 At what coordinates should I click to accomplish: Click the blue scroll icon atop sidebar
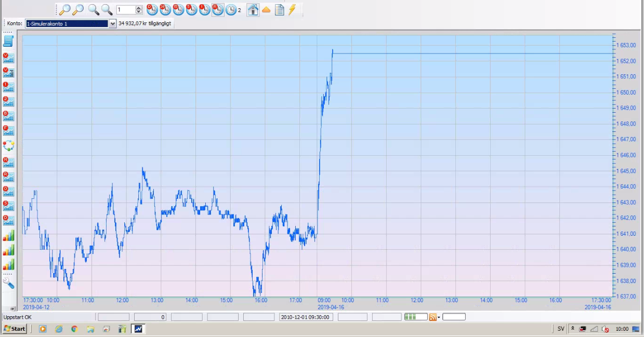(x=8, y=41)
